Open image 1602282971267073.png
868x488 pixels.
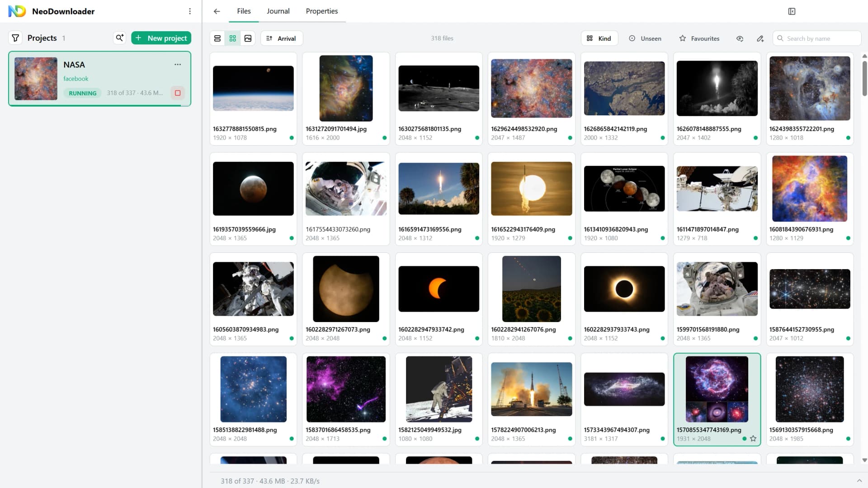click(346, 289)
